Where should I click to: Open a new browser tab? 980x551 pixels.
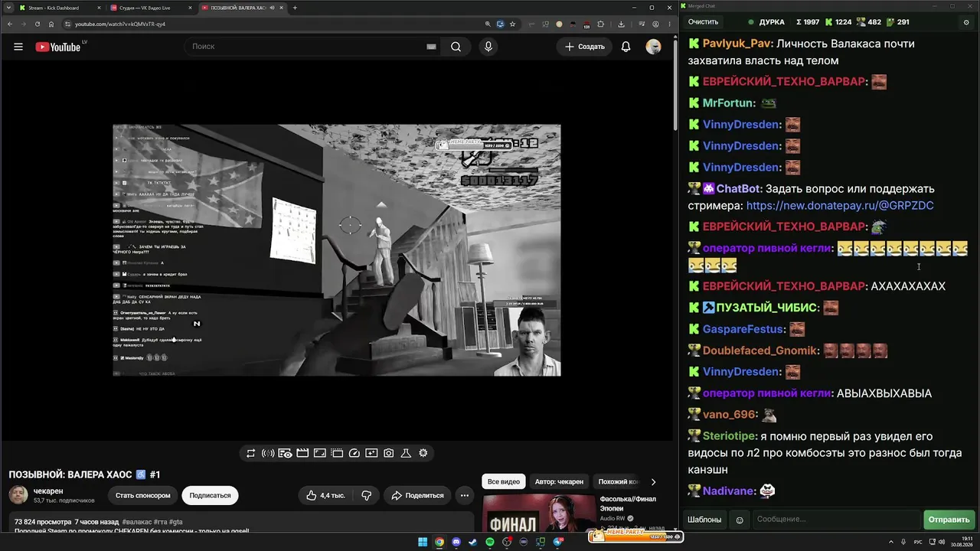point(295,8)
